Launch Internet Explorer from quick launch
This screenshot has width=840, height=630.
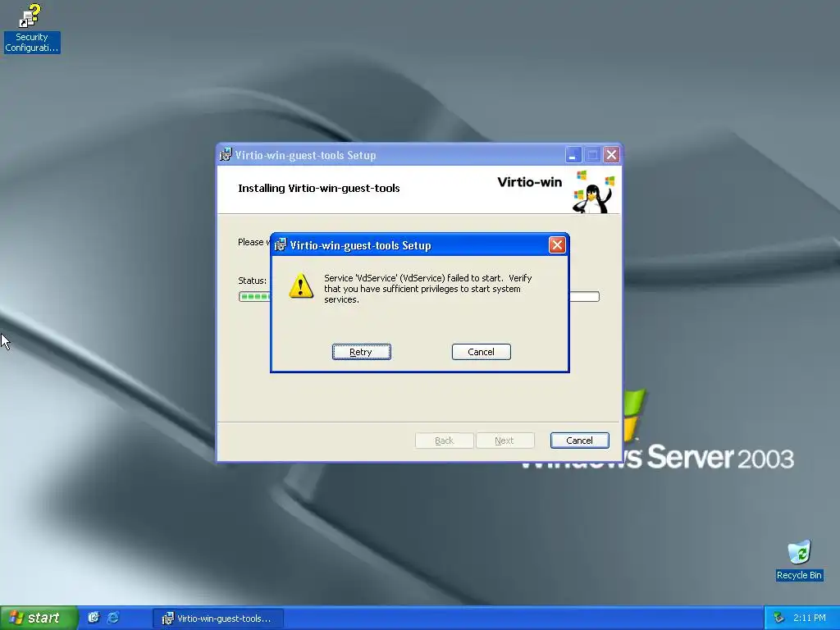click(113, 618)
